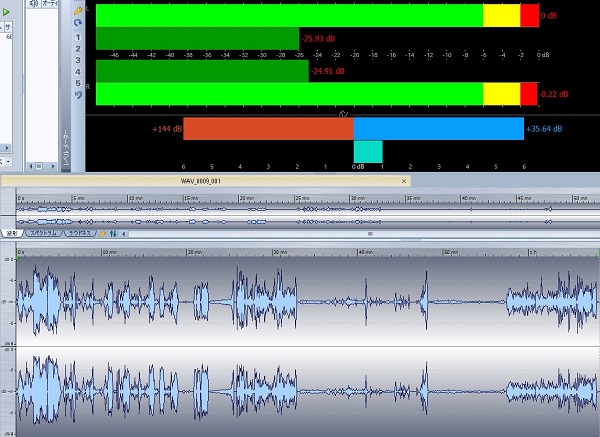The height and width of the screenshot is (437, 600).
Task: Click the overview waveform upper channel
Action: (x=308, y=209)
